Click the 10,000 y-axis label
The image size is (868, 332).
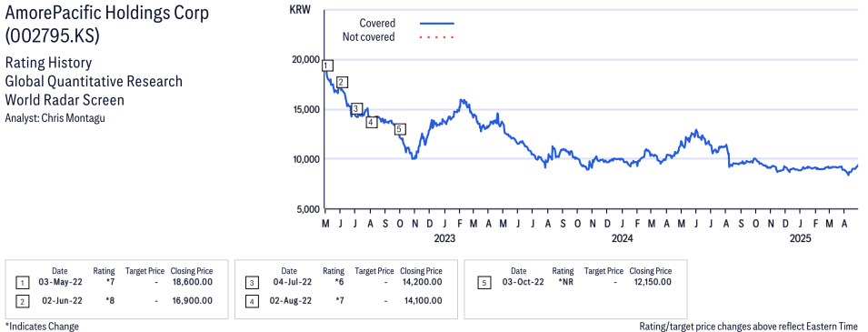click(305, 159)
